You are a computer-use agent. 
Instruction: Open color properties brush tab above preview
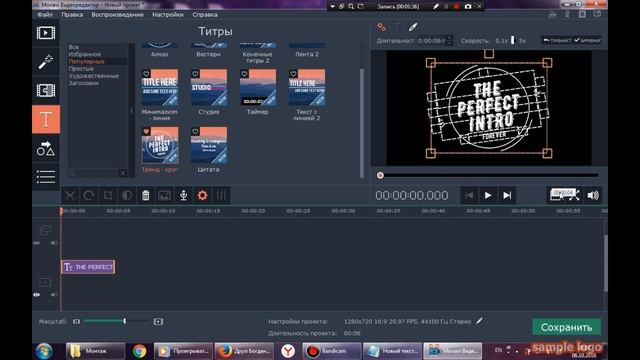click(x=413, y=27)
